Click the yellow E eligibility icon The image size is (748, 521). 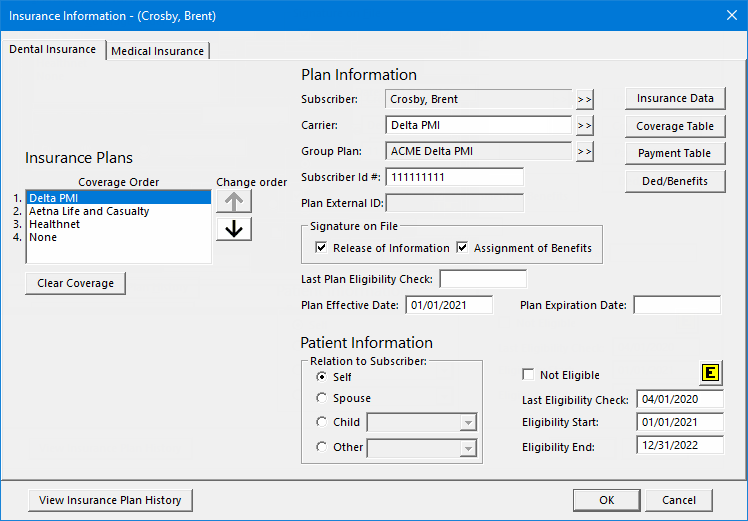(x=711, y=373)
